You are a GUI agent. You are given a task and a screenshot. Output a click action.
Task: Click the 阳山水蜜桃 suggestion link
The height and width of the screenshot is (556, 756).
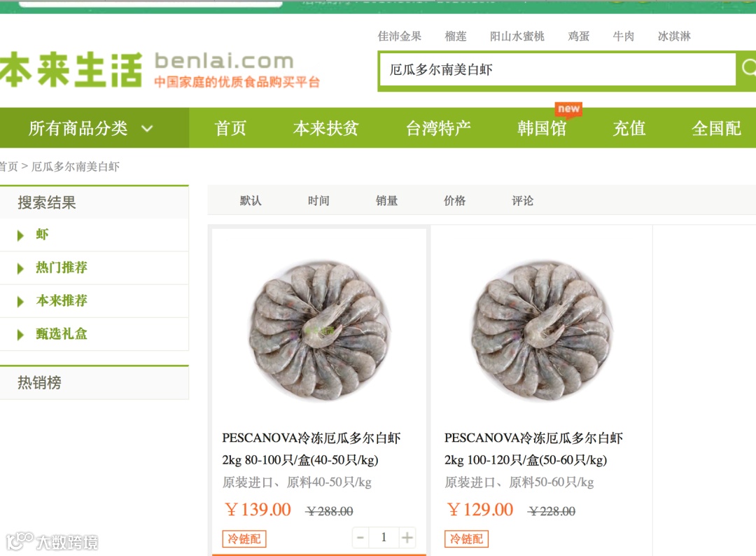coord(517,36)
